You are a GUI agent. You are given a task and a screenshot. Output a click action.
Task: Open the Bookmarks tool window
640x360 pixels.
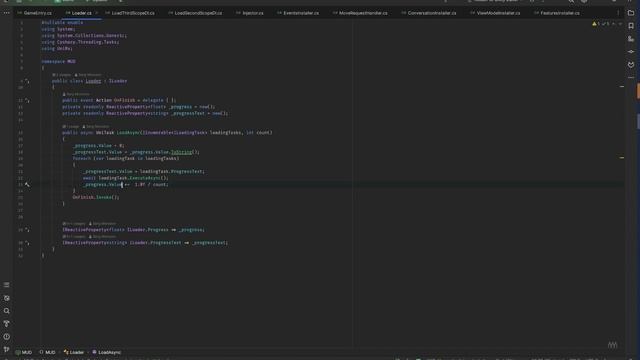(631, 26)
